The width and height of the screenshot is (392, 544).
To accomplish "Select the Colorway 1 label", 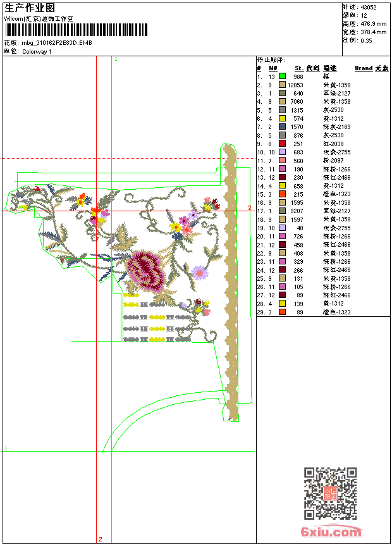I will (x=37, y=52).
